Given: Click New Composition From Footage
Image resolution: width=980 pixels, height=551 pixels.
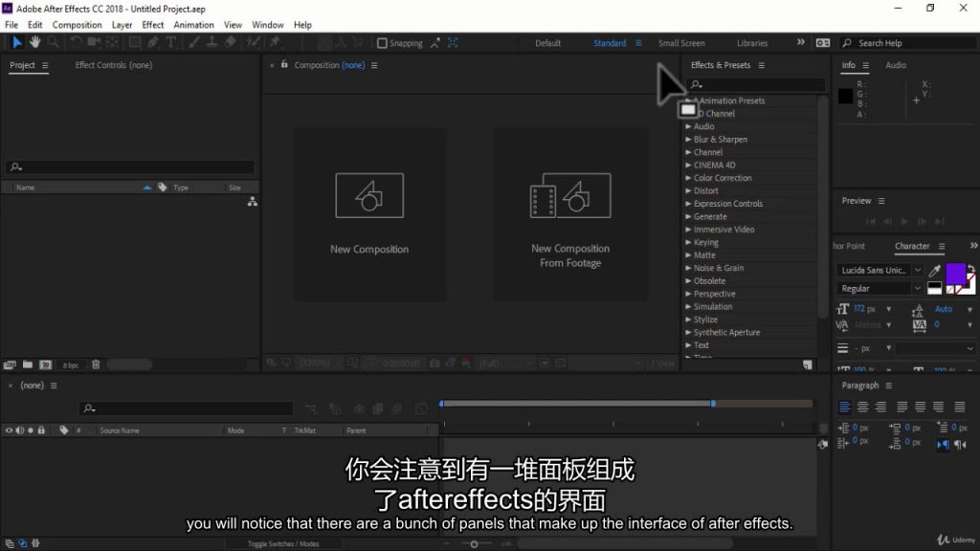Looking at the screenshot, I should click(570, 214).
